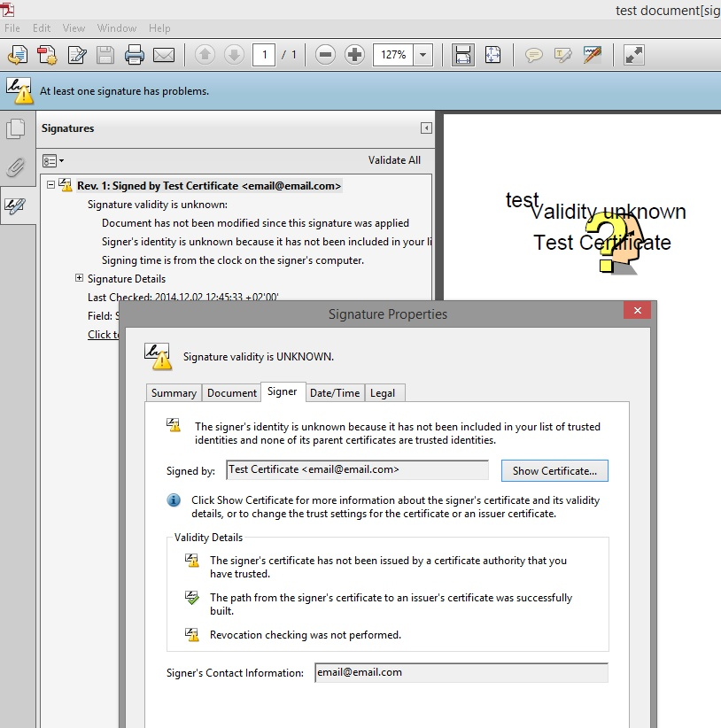
Task: Open the Signatures panel options menu
Action: (x=53, y=160)
